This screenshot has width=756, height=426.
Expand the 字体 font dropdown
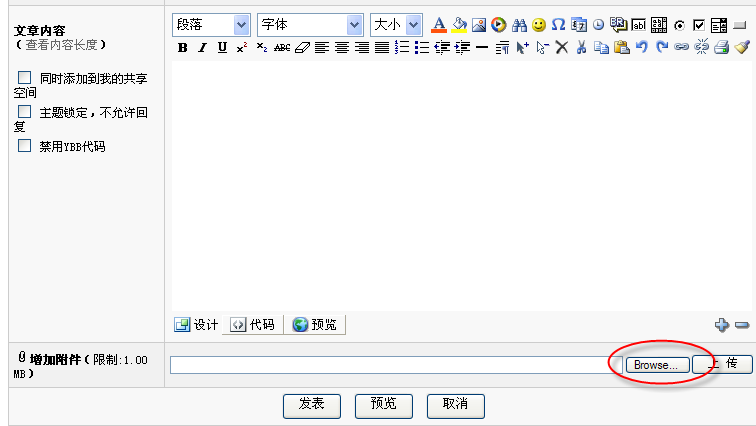point(310,25)
